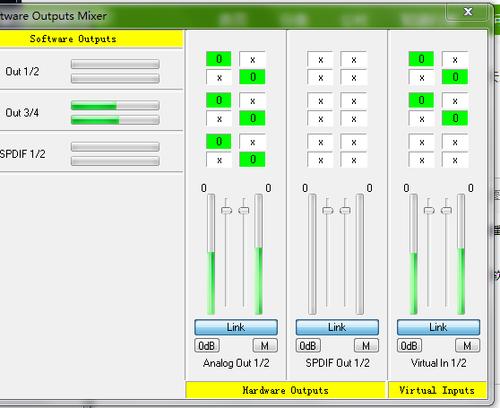Toggle Out 1/2 left routing to Analog Out
Viewport: 500px width, 408px height.
219,59
